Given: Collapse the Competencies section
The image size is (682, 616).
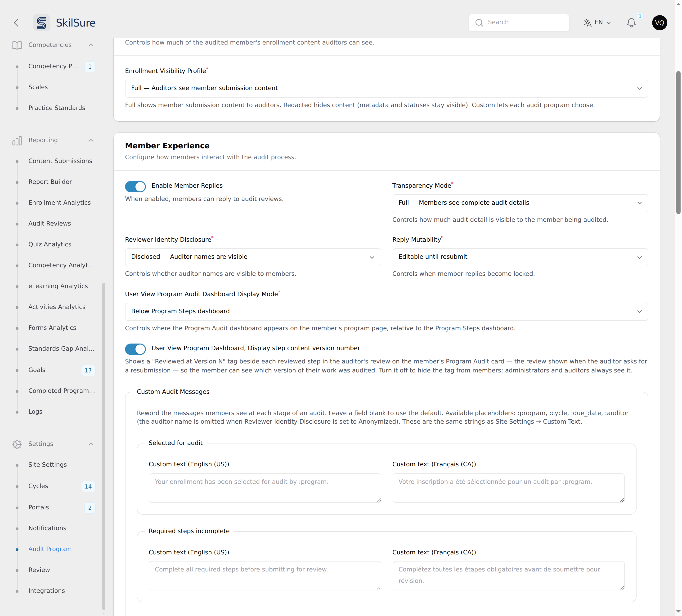Looking at the screenshot, I should (91, 45).
